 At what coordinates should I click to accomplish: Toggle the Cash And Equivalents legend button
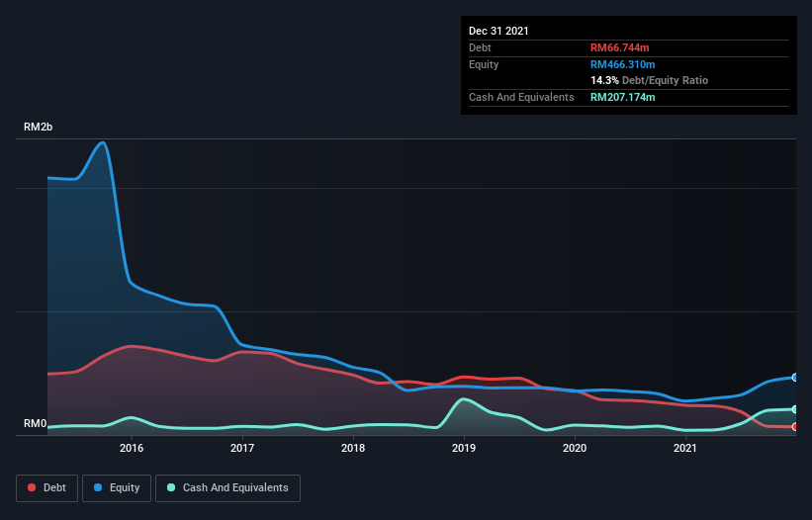tap(227, 488)
